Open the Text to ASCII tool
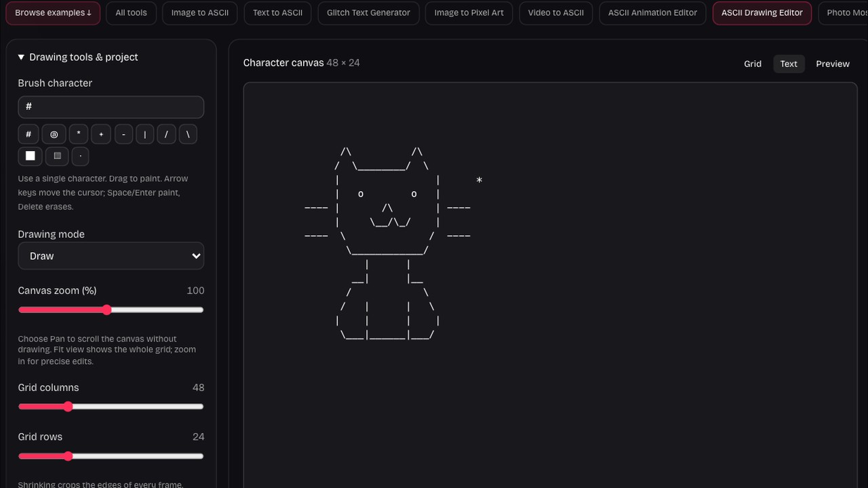The image size is (868, 488). (277, 13)
